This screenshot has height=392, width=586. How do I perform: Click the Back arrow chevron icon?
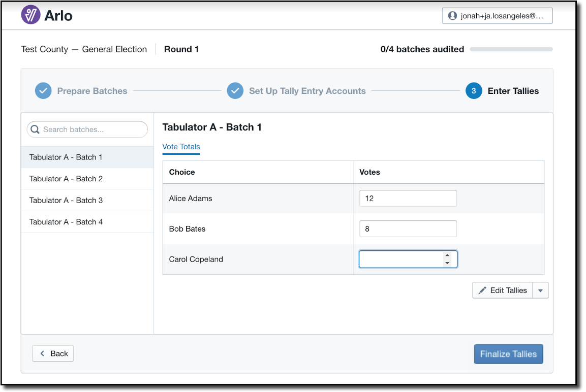(x=43, y=353)
